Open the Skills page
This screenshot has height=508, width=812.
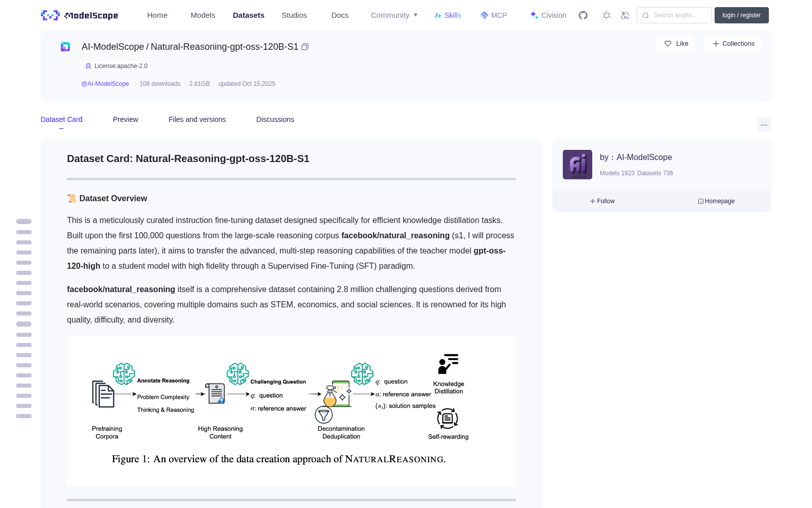tap(448, 15)
